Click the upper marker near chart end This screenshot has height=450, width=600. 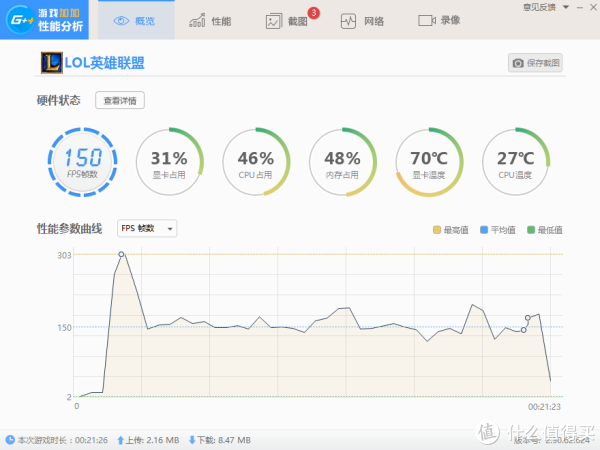[x=528, y=318]
